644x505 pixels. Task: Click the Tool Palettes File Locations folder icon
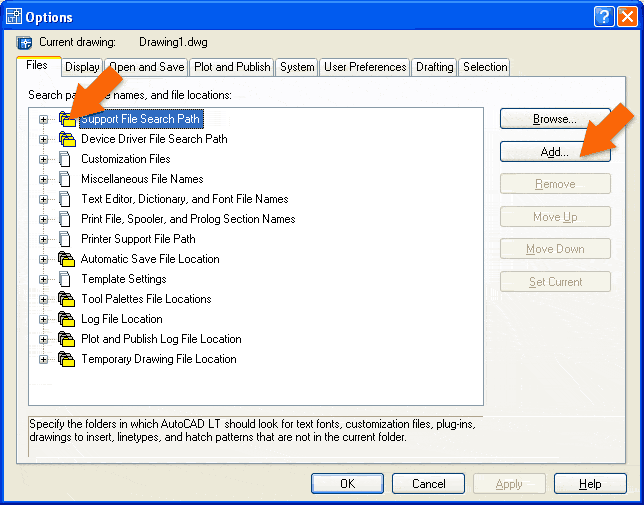67,299
